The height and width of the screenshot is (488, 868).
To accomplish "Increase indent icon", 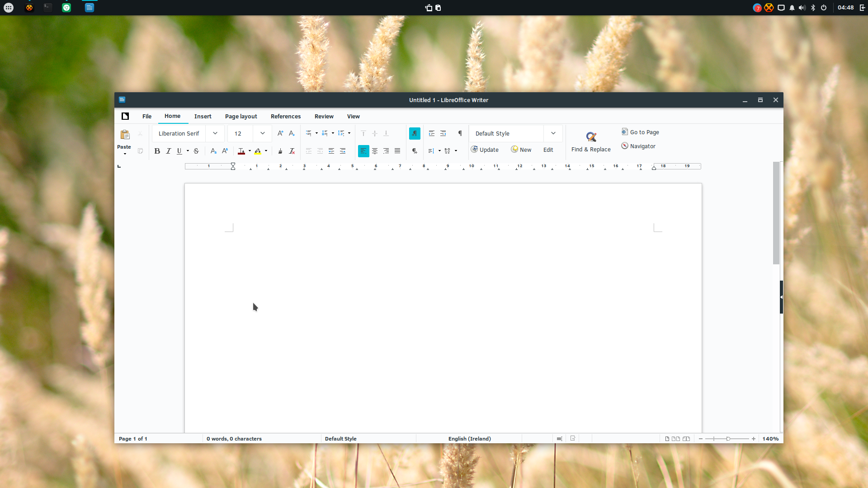I will coord(432,133).
